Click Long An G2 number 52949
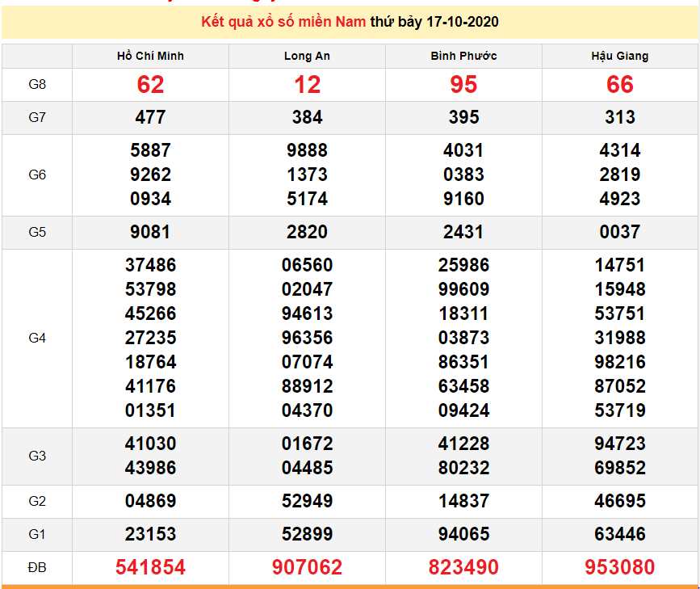This screenshot has height=589, width=700. tap(307, 501)
